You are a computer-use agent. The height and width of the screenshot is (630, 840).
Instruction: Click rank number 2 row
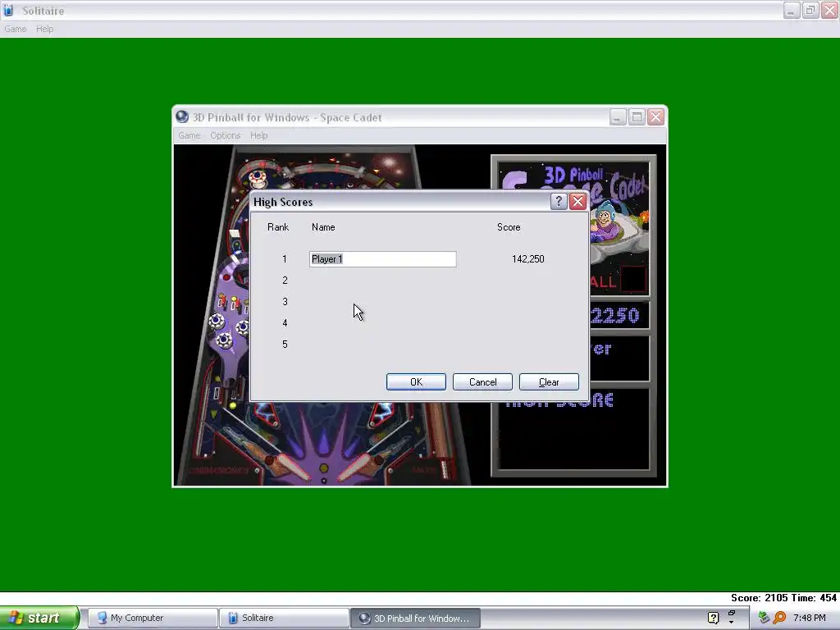(x=285, y=281)
